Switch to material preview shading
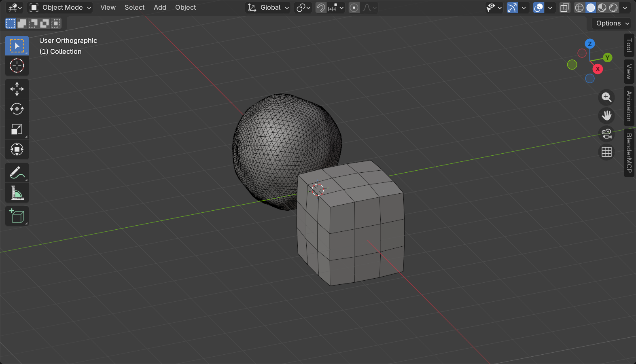 tap(602, 8)
